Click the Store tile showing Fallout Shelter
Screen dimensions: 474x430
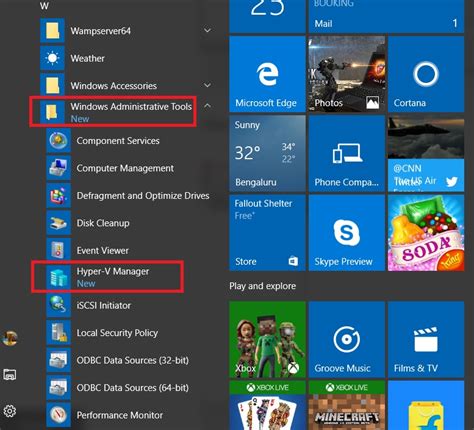point(267,233)
